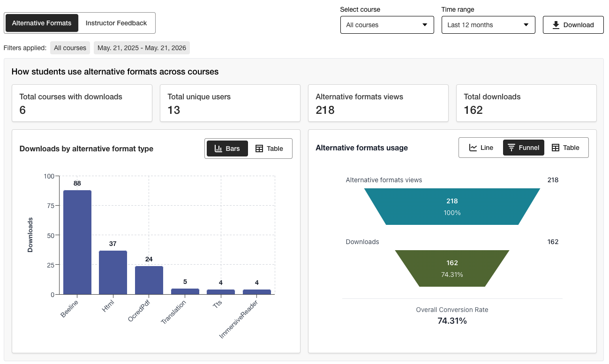The width and height of the screenshot is (609, 364).
Task: Select the Alternative Formats tab
Action: coord(42,23)
